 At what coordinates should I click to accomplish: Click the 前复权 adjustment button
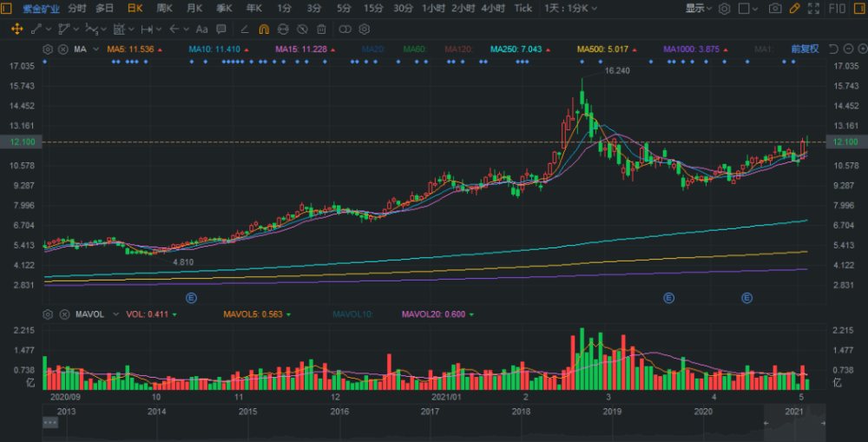click(x=805, y=49)
